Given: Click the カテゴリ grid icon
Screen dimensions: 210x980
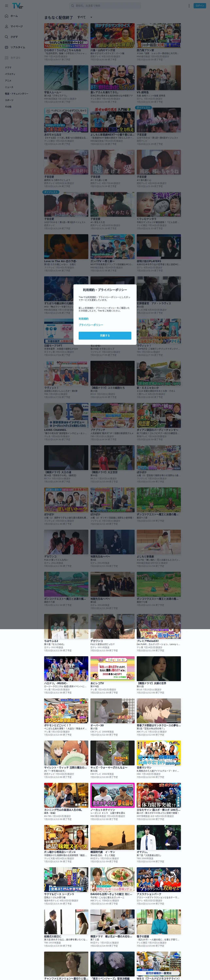Looking at the screenshot, I should point(7,58).
